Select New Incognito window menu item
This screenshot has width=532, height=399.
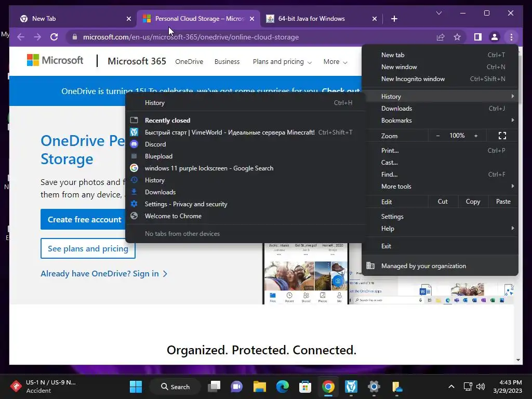pyautogui.click(x=440, y=79)
